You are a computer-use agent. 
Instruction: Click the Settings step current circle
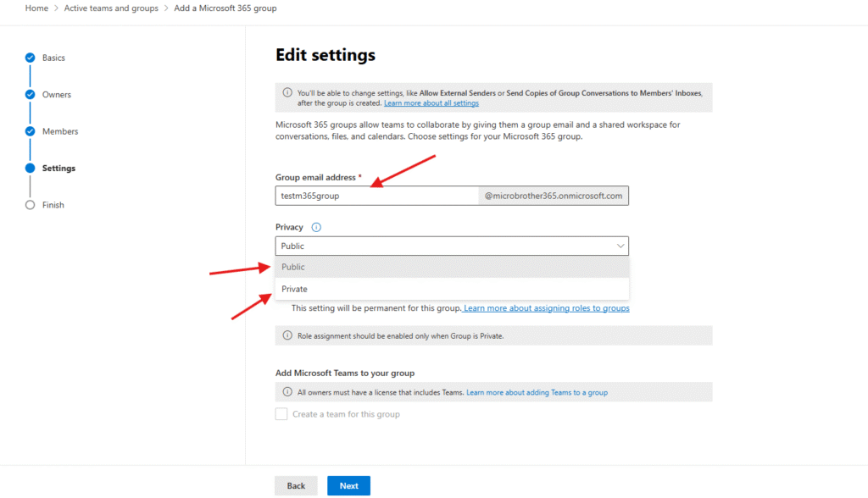point(31,168)
